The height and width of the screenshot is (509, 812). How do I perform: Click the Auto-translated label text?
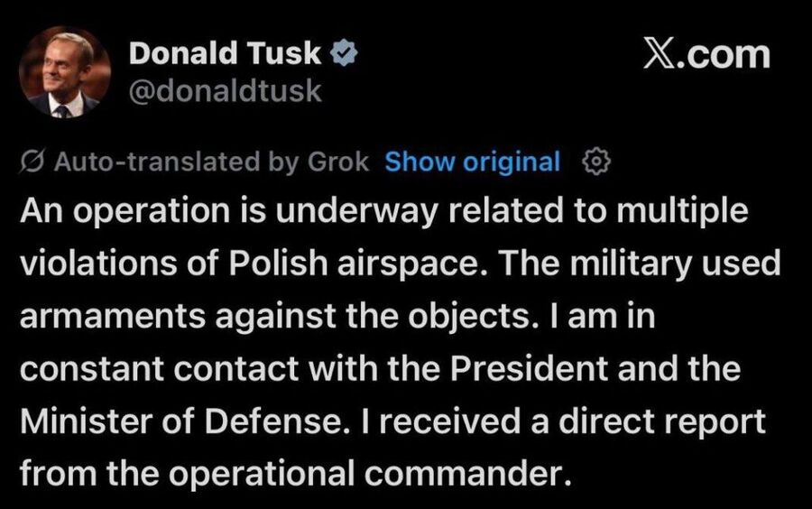point(157,162)
